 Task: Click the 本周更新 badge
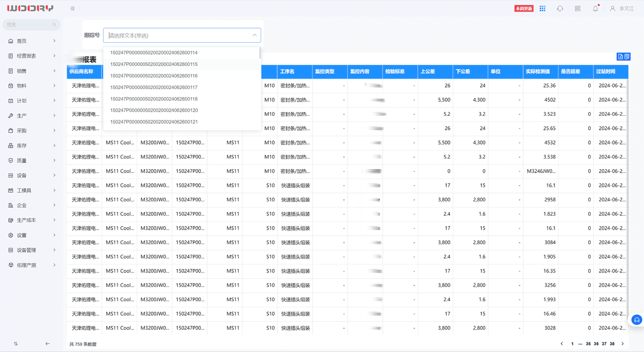click(x=524, y=9)
